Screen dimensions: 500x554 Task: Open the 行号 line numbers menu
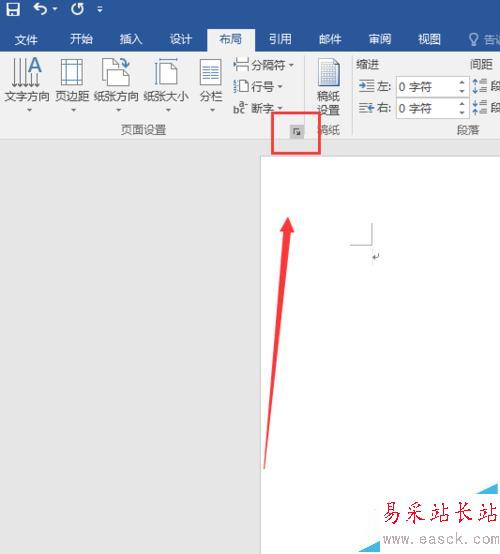(x=258, y=86)
